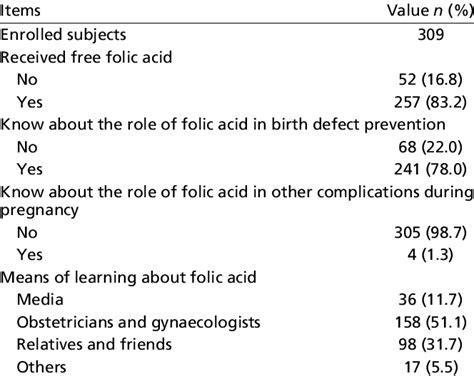
Task: Click the value 305 (98.7)
Action: [430, 232]
